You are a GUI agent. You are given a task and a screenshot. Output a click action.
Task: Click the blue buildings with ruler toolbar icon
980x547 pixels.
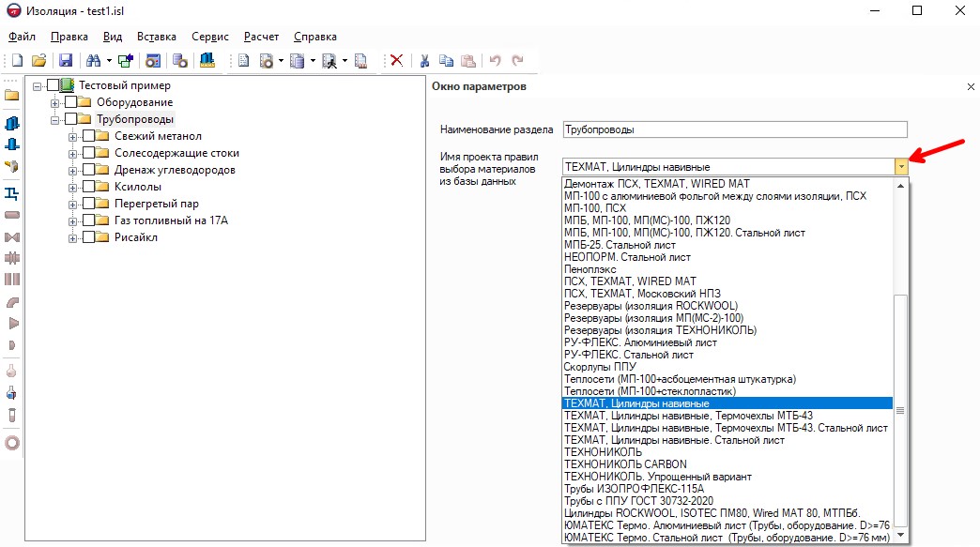(x=207, y=61)
